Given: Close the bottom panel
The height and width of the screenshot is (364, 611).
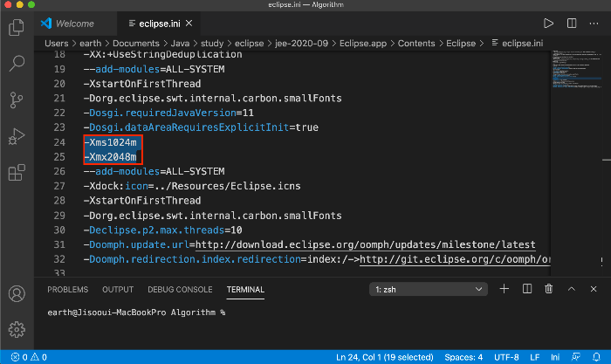Looking at the screenshot, I should 594,289.
